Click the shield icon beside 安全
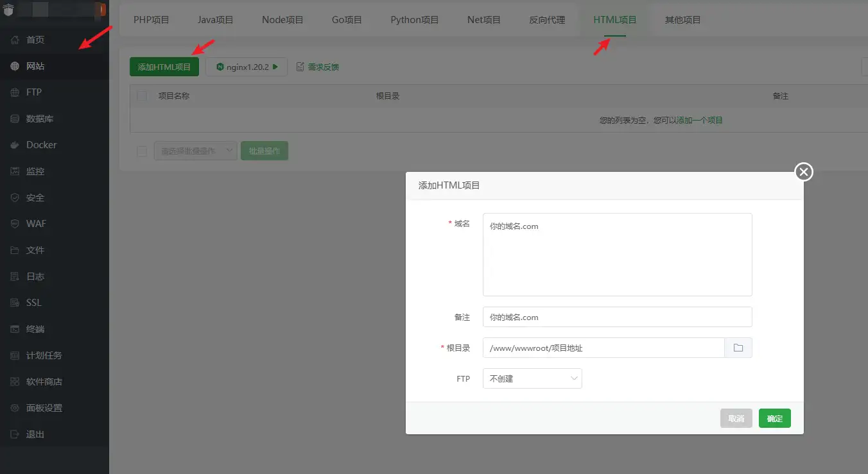This screenshot has height=474, width=868. (15, 198)
